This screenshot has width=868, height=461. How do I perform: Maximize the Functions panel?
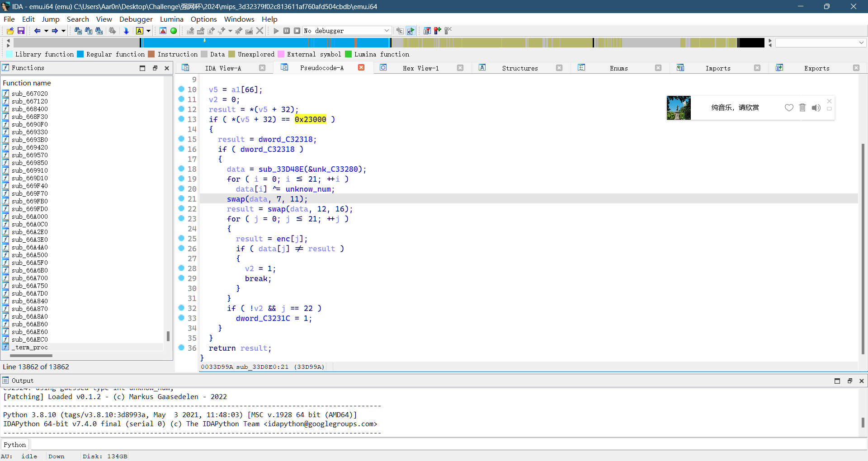[142, 68]
